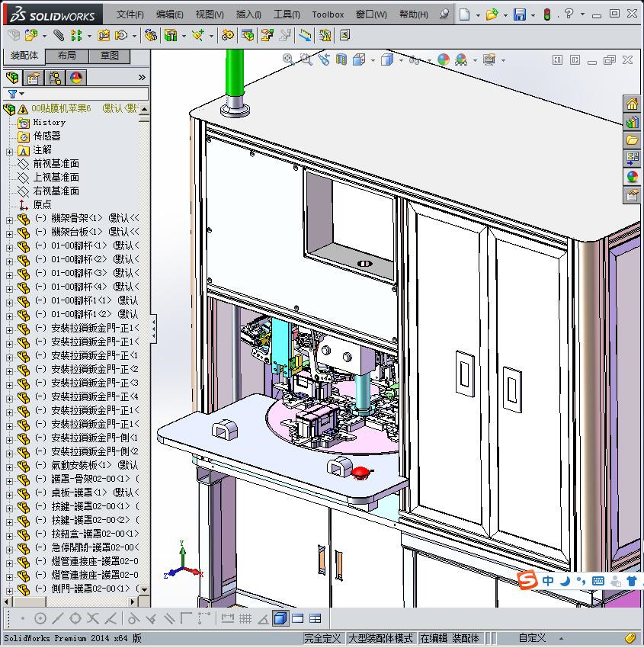Click the Bill of Materials icon
644x648 pixels.
(248, 36)
